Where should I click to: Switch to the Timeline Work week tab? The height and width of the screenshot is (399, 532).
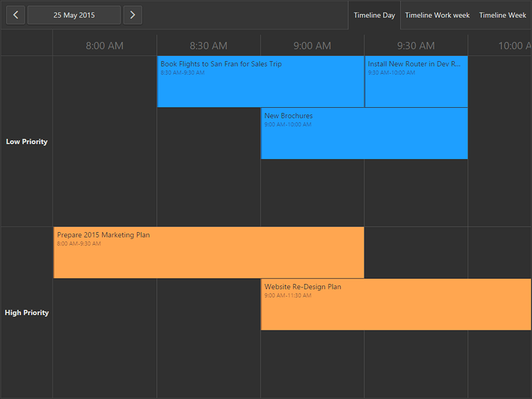click(x=437, y=15)
